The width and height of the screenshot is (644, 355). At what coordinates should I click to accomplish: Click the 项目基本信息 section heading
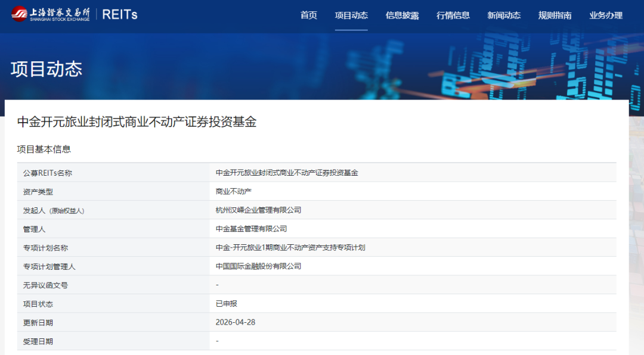click(44, 149)
